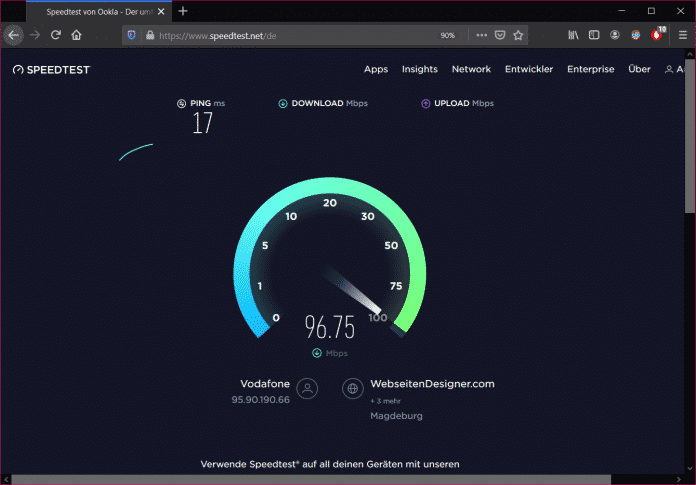Click the globe server icon
Image resolution: width=696 pixels, height=485 pixels.
[x=351, y=389]
